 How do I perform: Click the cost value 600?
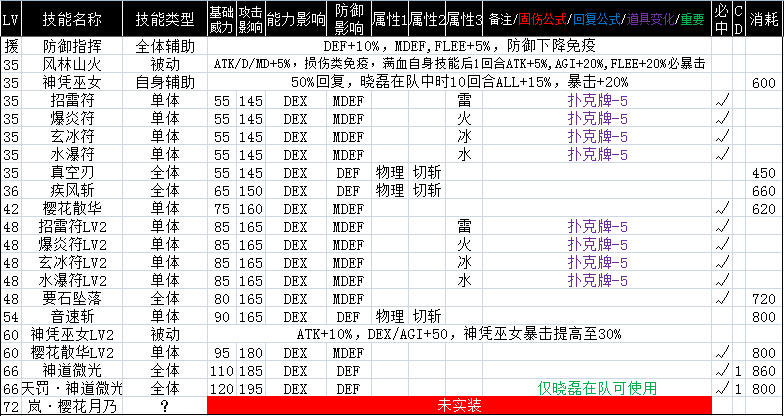tap(764, 83)
